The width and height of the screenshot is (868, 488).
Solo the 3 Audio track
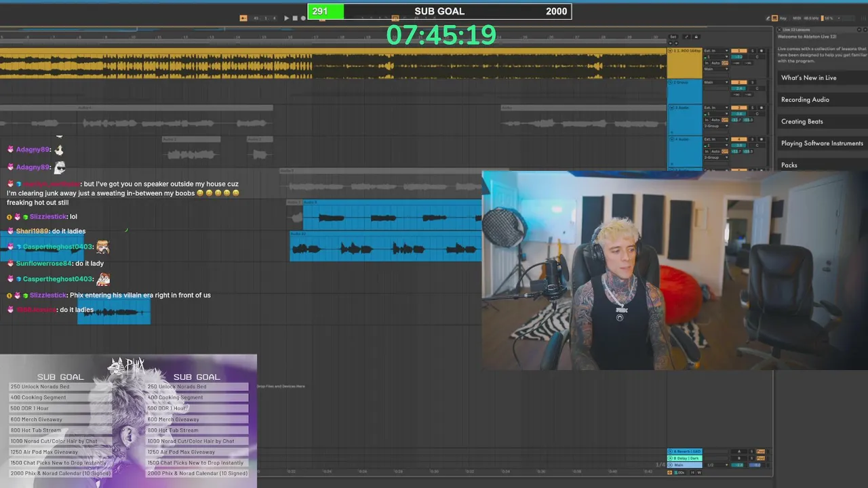click(x=753, y=108)
